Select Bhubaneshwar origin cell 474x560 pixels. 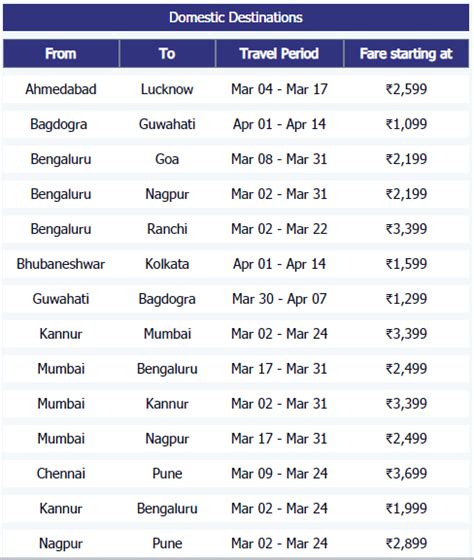point(61,264)
